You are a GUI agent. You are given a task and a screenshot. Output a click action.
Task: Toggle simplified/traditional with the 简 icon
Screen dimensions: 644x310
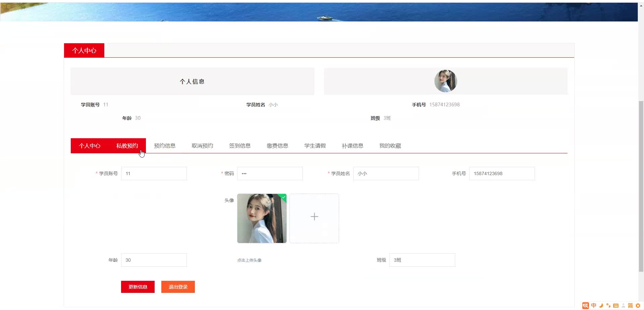click(631, 306)
